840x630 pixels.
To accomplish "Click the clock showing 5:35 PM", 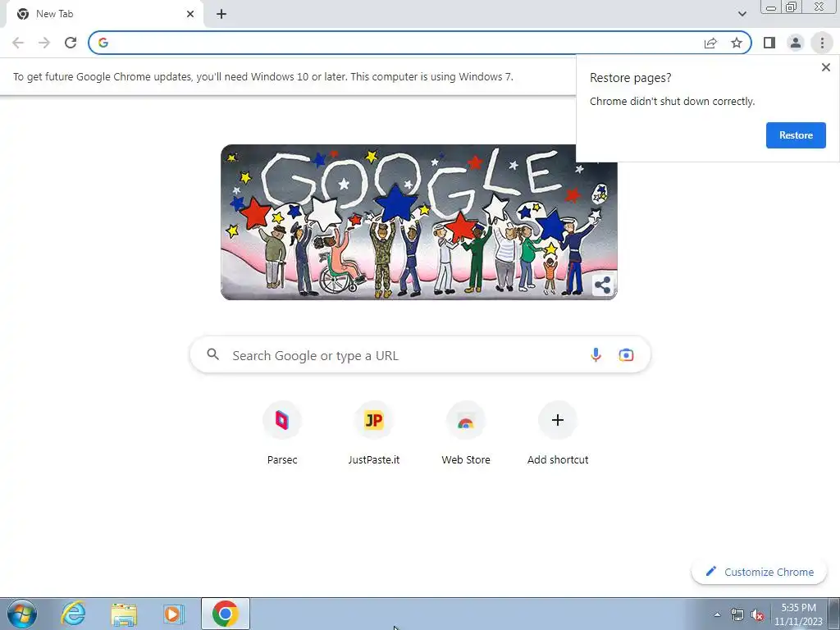I will [x=798, y=614].
